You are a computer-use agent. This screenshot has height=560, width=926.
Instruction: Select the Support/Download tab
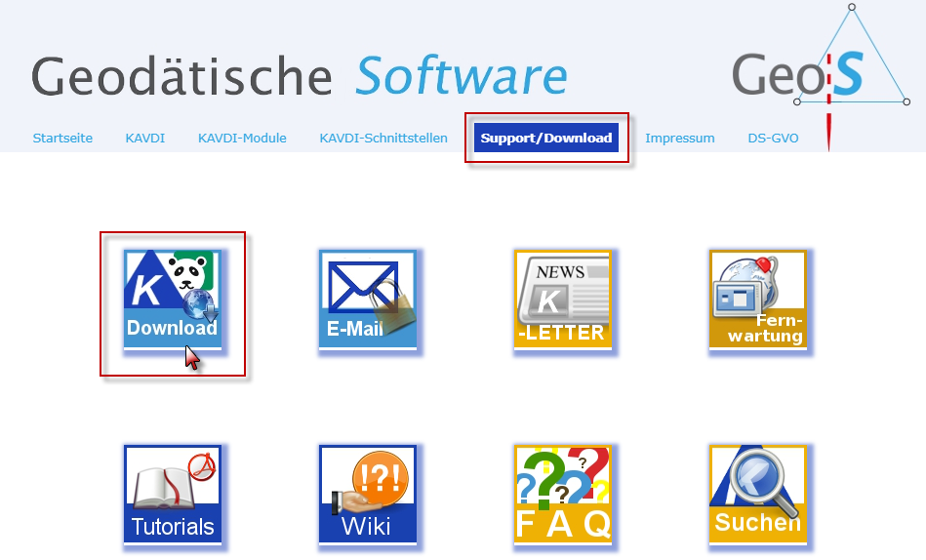(546, 139)
